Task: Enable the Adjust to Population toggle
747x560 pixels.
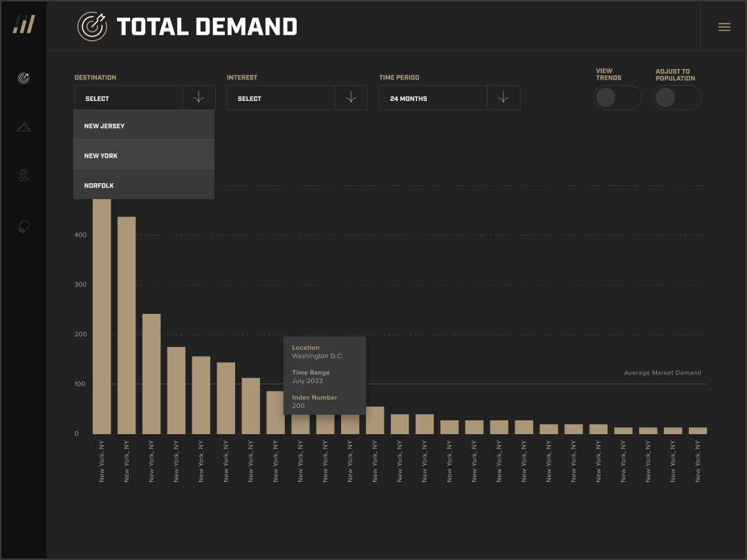Action: point(676,97)
